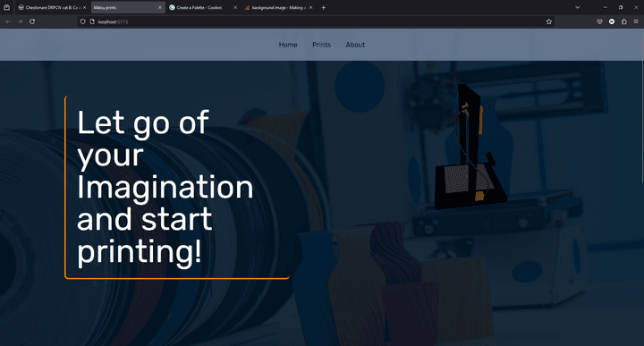Image resolution: width=644 pixels, height=346 pixels.
Task: Open the About navigation link
Action: click(355, 45)
